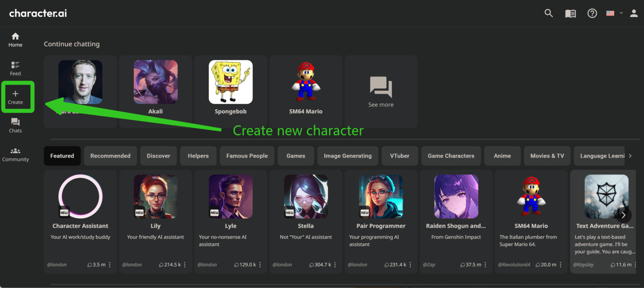Expand the category list with the right chevron
Screen dimensions: 644x288
point(630,156)
